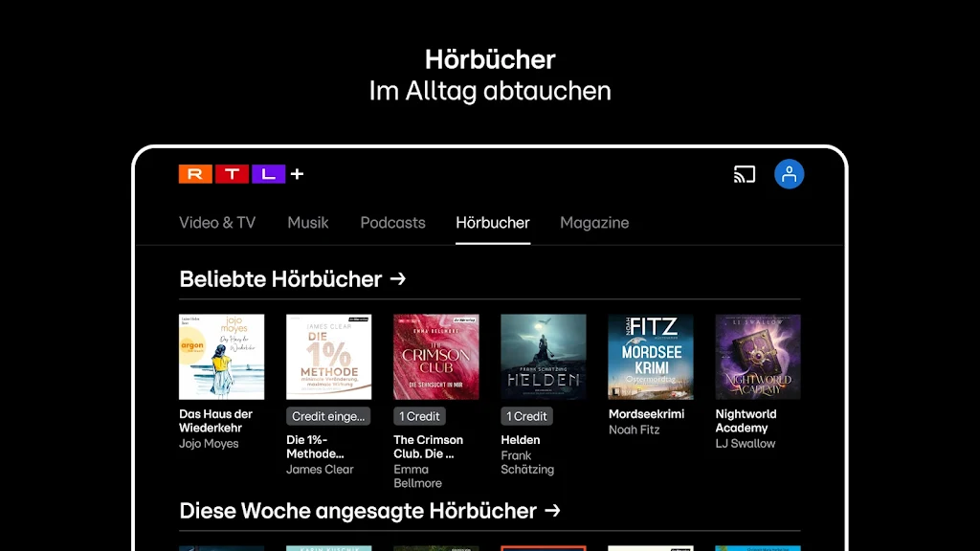Switch to the Video & TV tab
The image size is (980, 551).
(x=217, y=223)
